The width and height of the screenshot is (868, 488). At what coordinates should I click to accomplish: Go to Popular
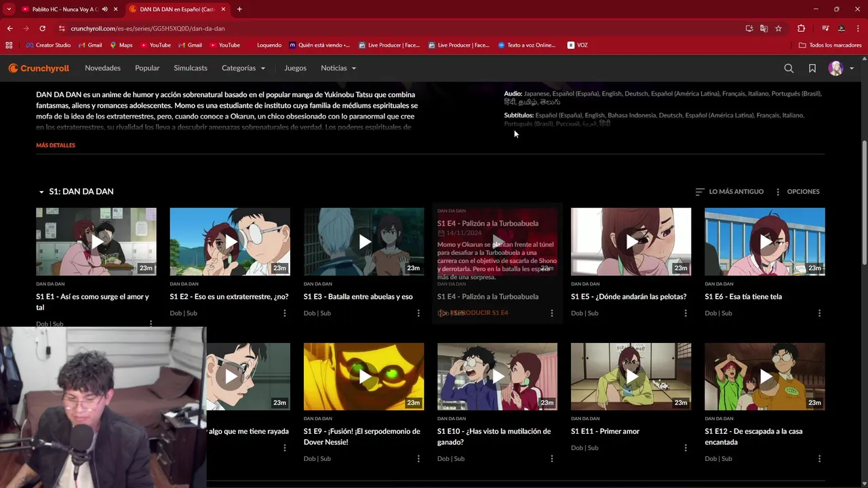coord(147,68)
